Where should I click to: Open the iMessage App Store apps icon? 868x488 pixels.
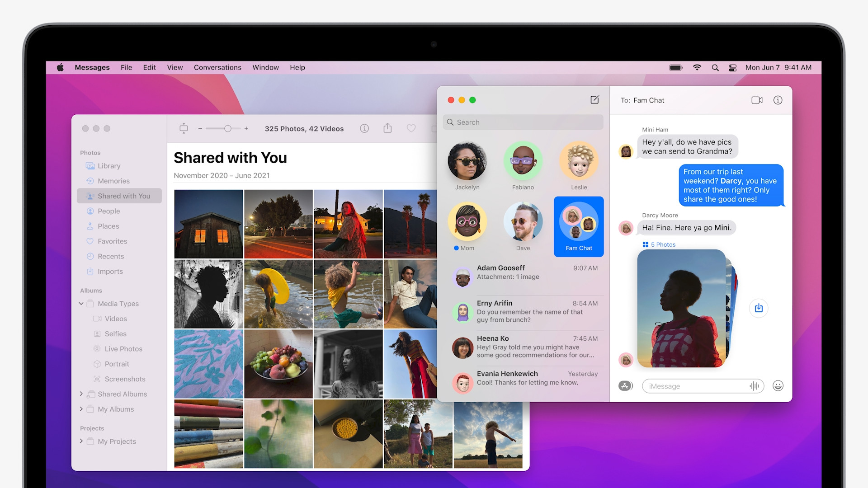point(625,386)
